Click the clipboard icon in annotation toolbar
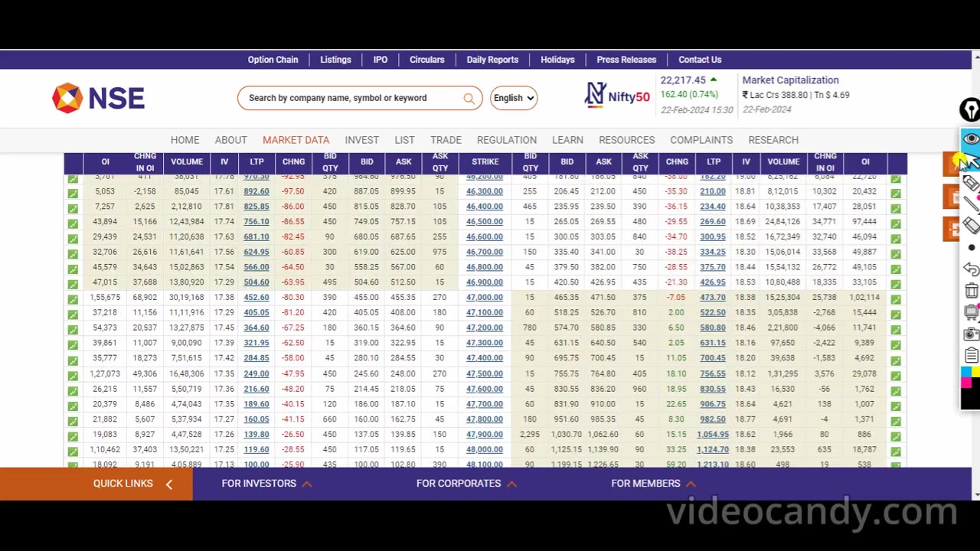980x551 pixels. (971, 355)
